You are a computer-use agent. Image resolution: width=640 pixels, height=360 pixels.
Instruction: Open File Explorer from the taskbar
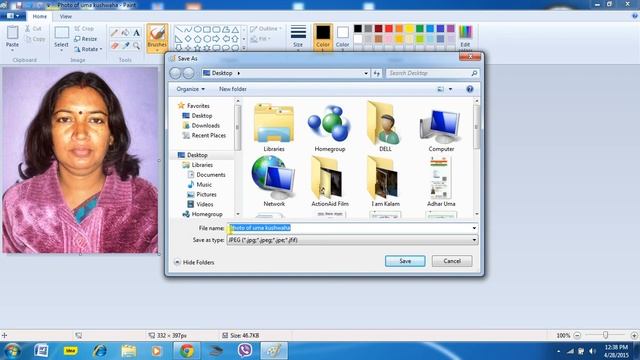pyautogui.click(x=129, y=351)
